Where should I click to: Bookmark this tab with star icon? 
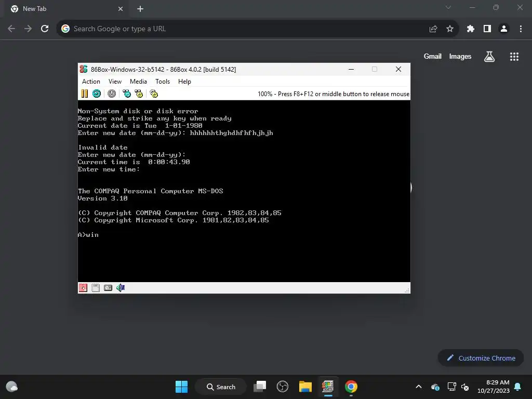click(x=450, y=29)
